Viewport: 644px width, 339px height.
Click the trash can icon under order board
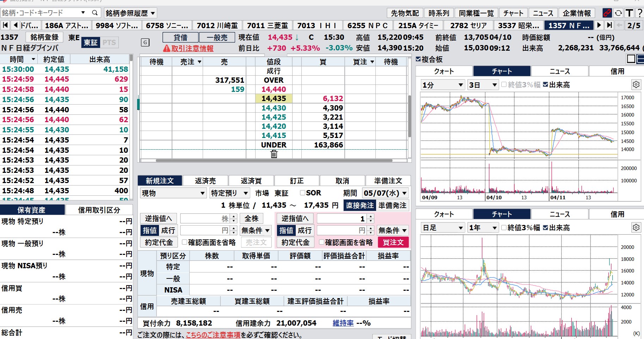274,154
